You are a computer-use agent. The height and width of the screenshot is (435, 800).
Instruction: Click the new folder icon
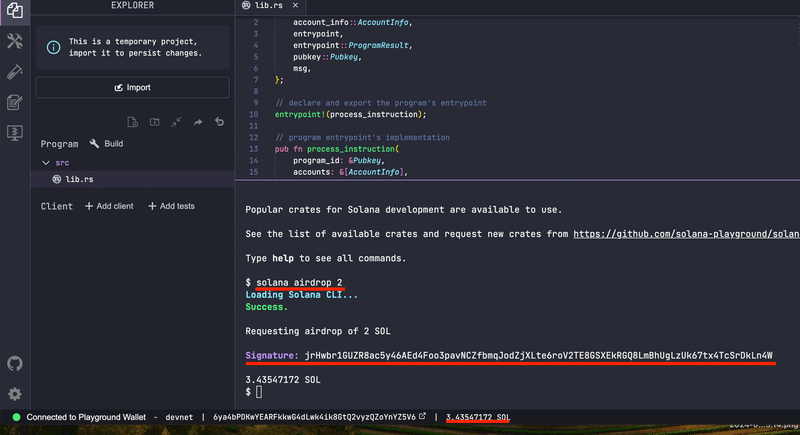click(x=155, y=122)
